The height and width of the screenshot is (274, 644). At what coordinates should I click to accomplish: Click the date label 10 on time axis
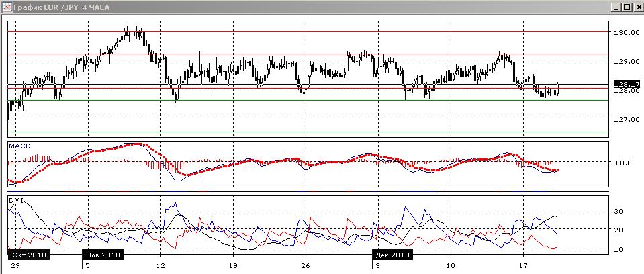(x=451, y=265)
